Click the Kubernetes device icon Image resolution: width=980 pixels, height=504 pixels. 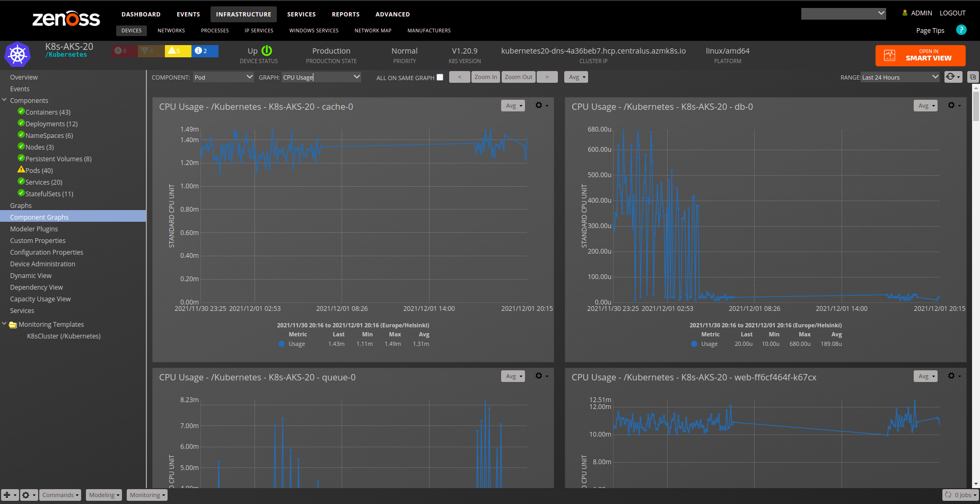[17, 55]
